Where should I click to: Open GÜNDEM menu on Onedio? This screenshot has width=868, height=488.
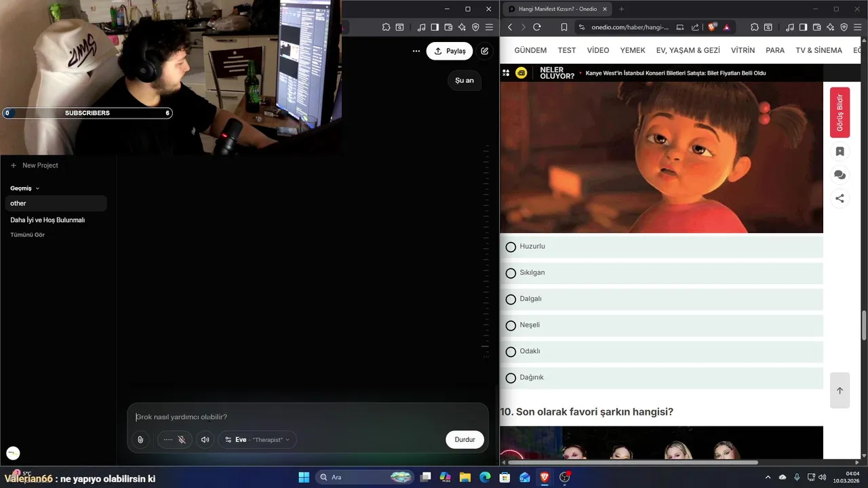(x=530, y=50)
